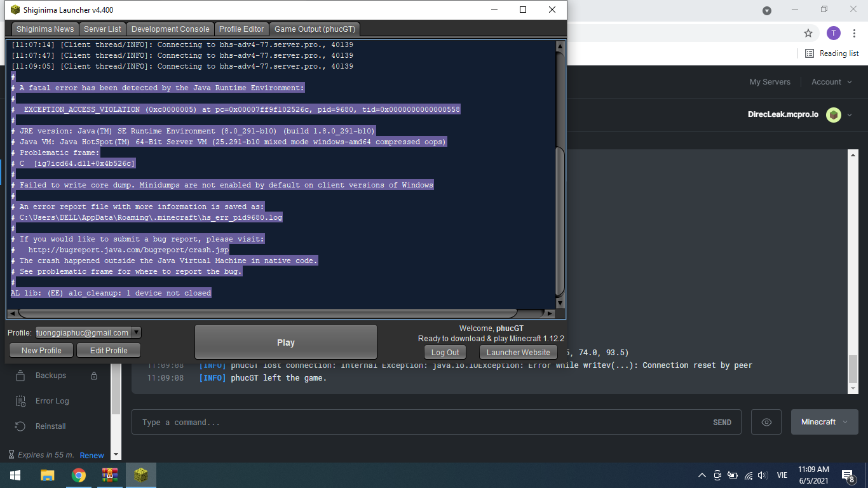This screenshot has width=868, height=488.
Task: Open the Development Console tab
Action: coord(170,29)
